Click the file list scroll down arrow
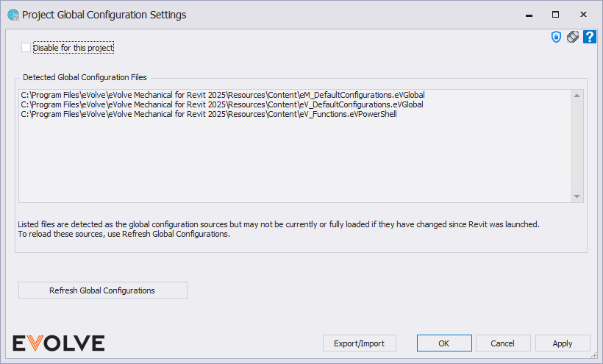The image size is (603, 364). pyautogui.click(x=577, y=196)
